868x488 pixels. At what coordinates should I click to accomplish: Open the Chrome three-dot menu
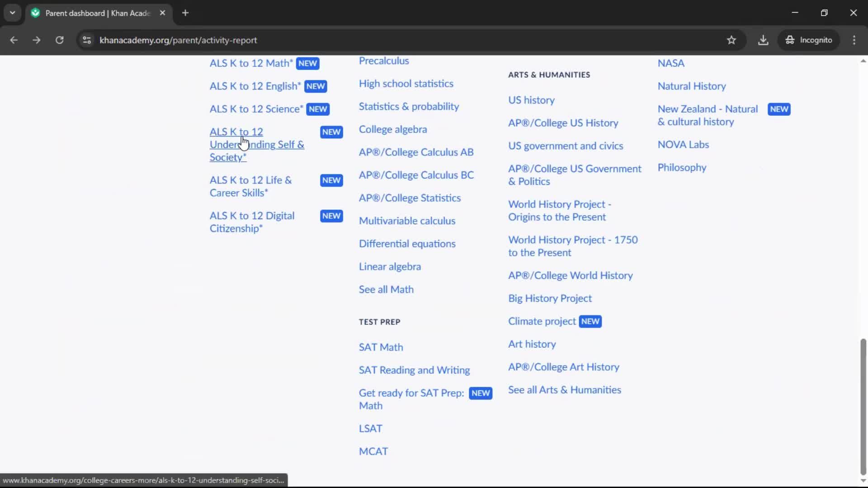pos(854,40)
